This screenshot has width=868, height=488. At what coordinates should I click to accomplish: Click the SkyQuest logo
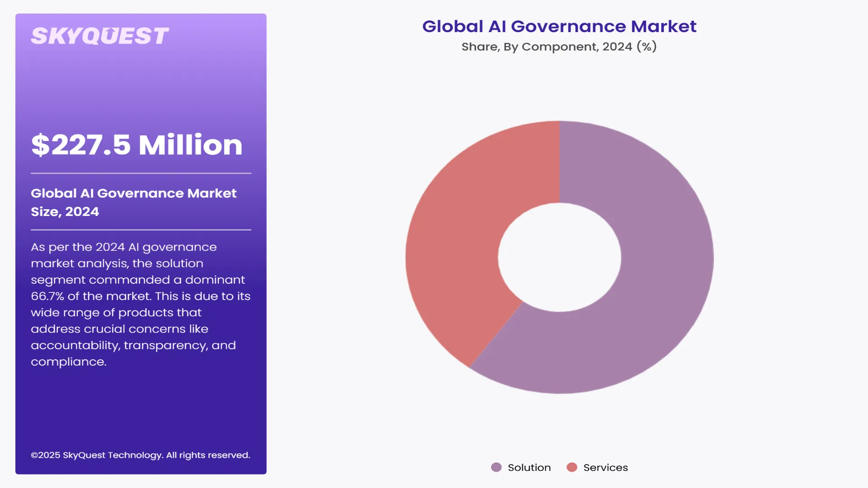[x=100, y=36]
